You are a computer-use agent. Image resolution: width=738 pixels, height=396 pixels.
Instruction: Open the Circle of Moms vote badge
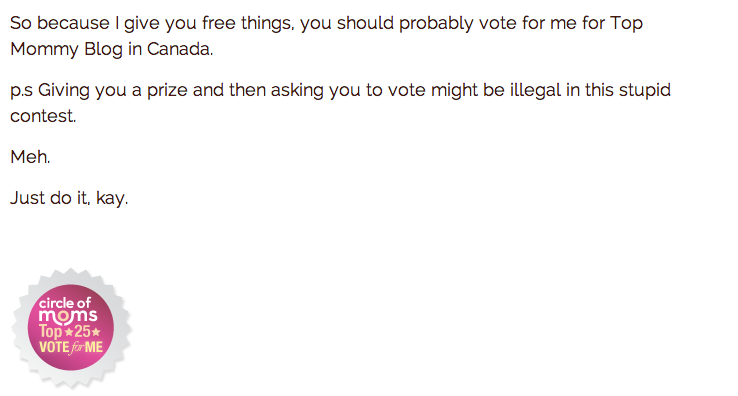tap(71, 328)
